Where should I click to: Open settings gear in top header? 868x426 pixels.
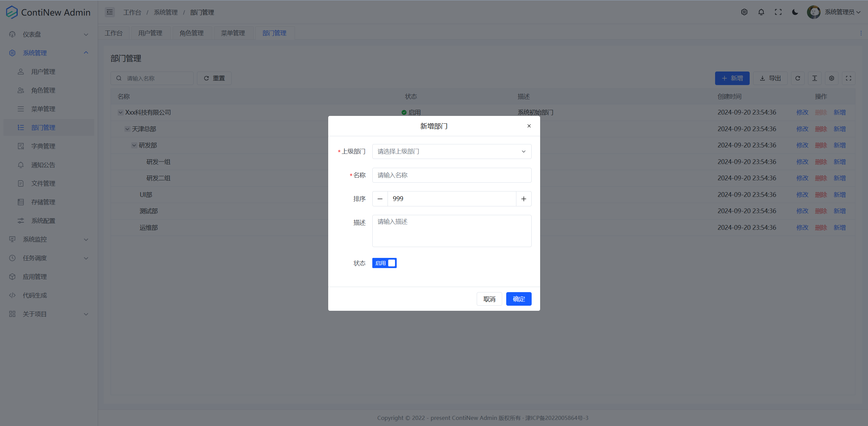(744, 12)
